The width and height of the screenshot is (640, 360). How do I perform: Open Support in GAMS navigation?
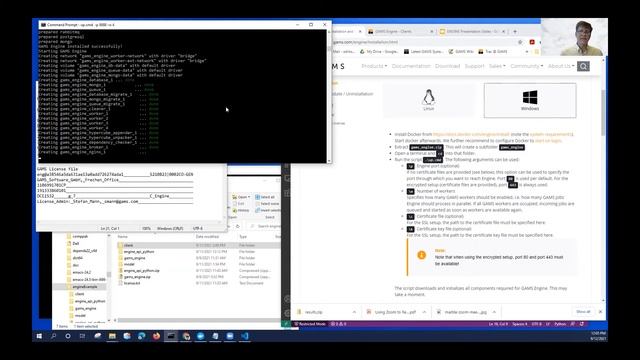[474, 66]
